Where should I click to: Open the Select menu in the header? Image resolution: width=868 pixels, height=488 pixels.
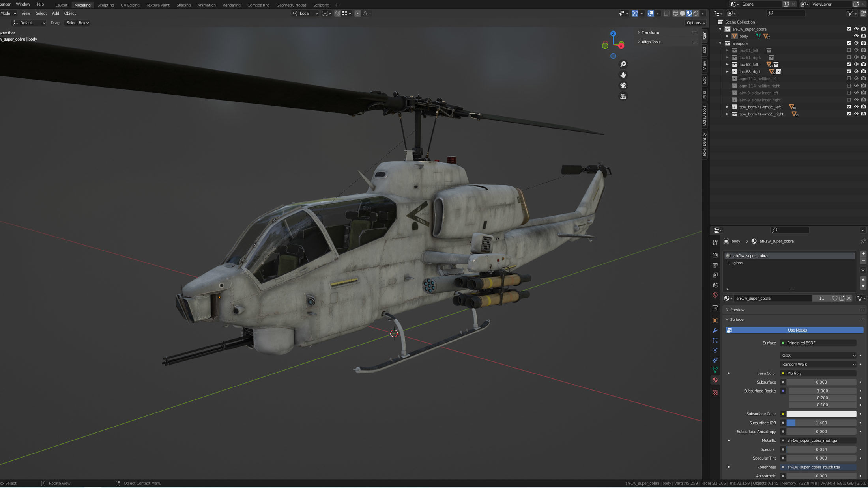click(x=41, y=13)
